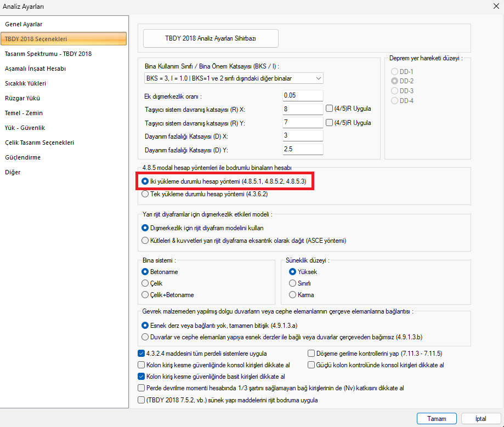504x427 pixels.
Task: Enable (4/5)R Uygula for R X
Action: coord(330,109)
